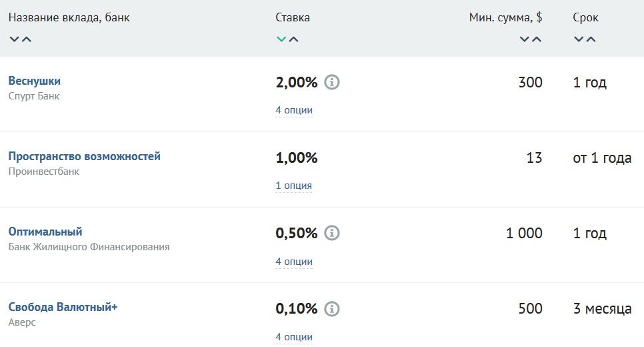Expand 1 опция under Пространство возможностей
The height and width of the screenshot is (347, 644).
tap(293, 186)
